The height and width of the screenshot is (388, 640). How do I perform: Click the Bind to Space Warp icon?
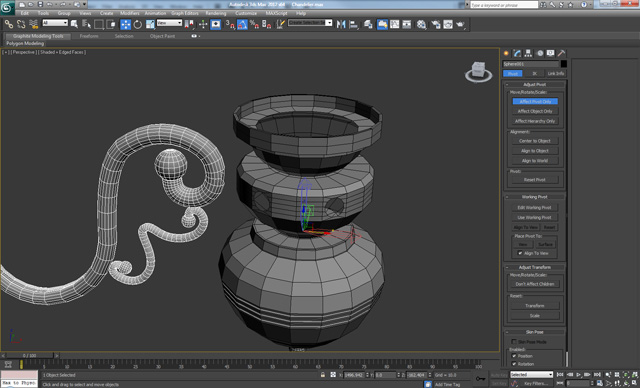click(x=33, y=24)
